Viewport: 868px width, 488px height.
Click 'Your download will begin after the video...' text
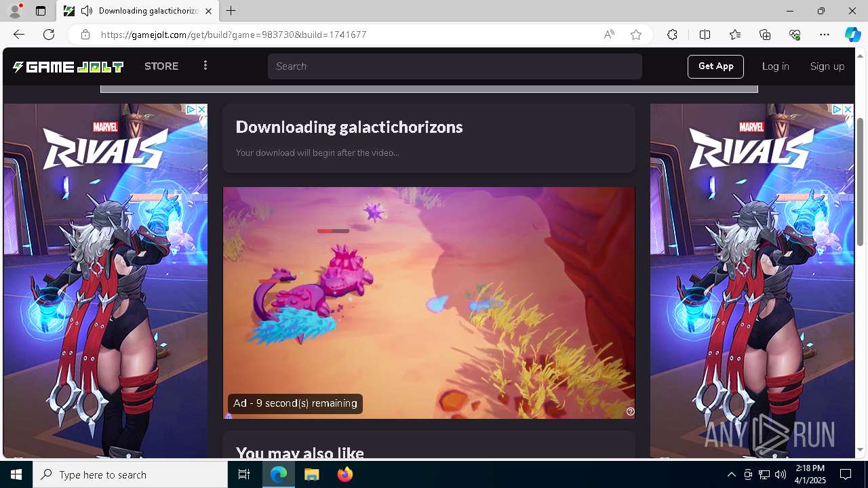coord(317,152)
